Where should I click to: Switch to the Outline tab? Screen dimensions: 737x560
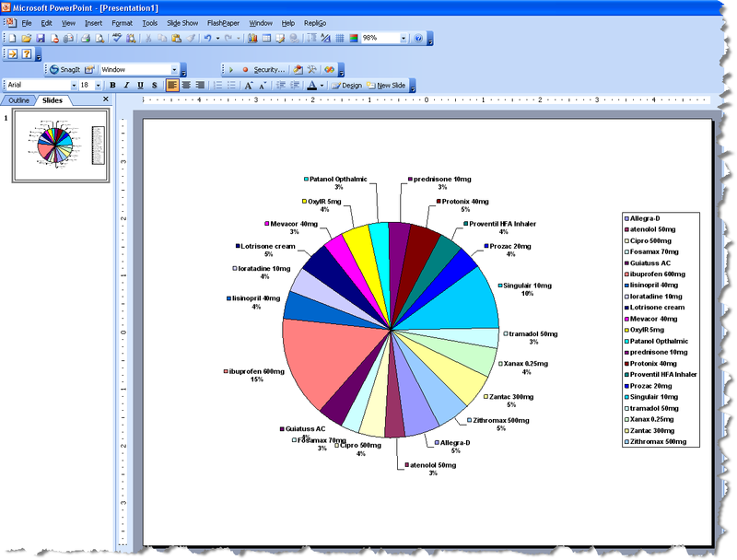[18, 100]
